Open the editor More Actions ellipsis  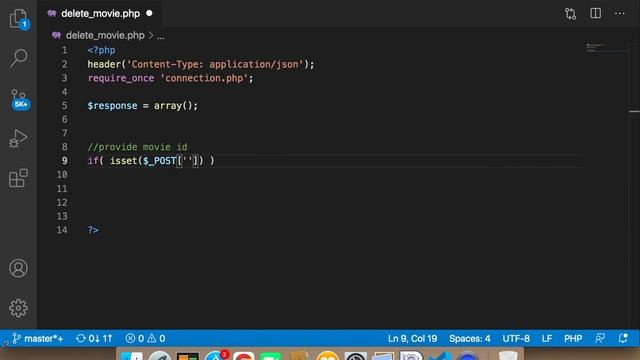(620, 13)
